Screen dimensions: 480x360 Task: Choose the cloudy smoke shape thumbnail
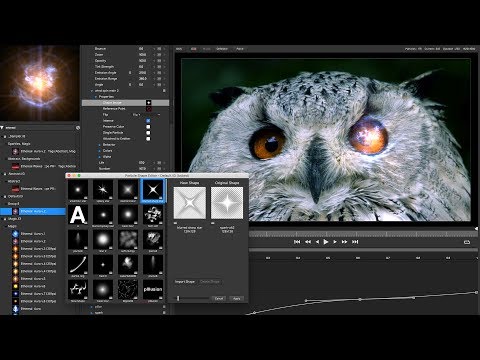click(128, 239)
